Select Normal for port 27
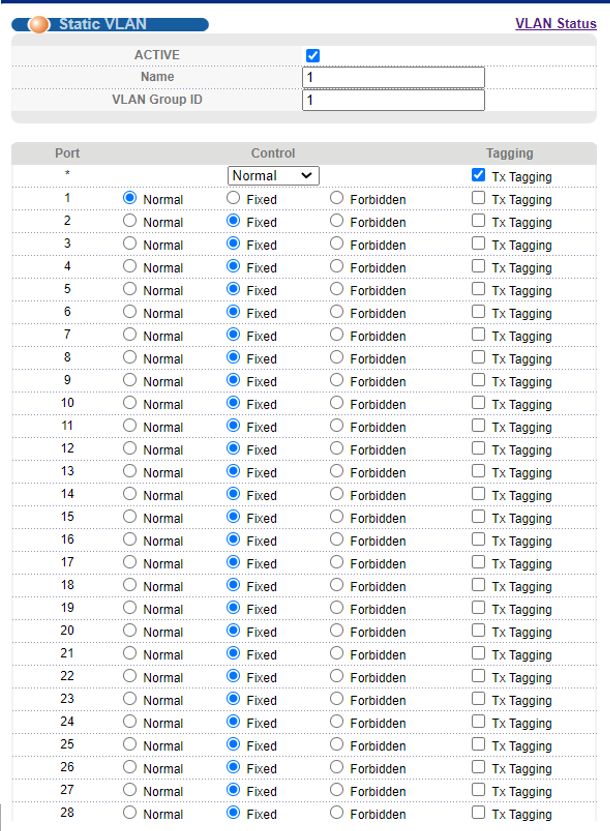The image size is (610, 831). pyautogui.click(x=130, y=790)
